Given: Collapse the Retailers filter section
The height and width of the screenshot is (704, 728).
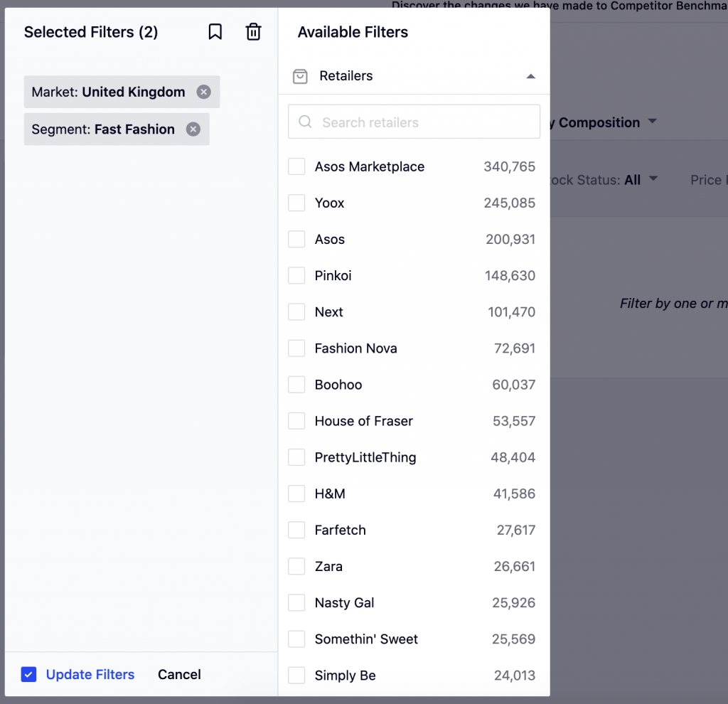Looking at the screenshot, I should tap(530, 76).
